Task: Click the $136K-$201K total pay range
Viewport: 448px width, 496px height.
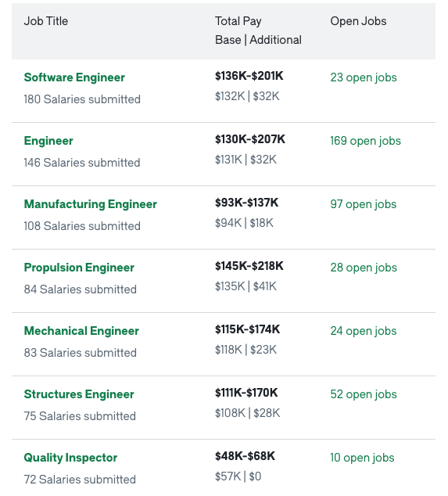Action: pos(249,76)
